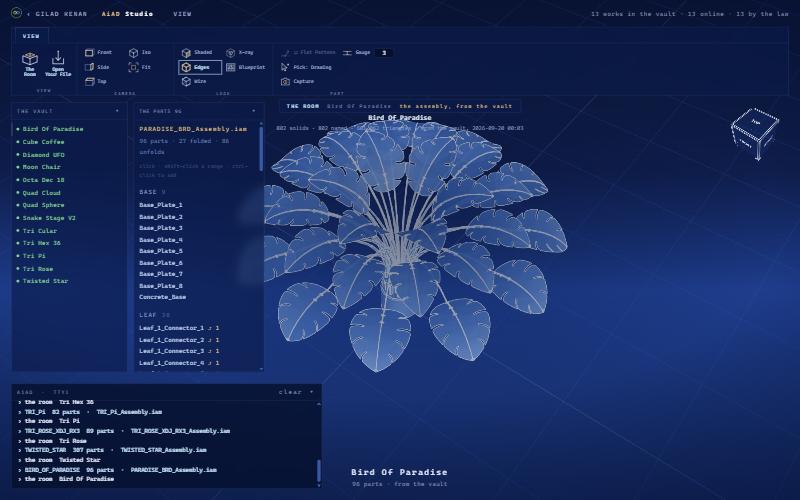Select part Base_Plate_4
This screenshot has width=800, height=500.
pos(161,240)
